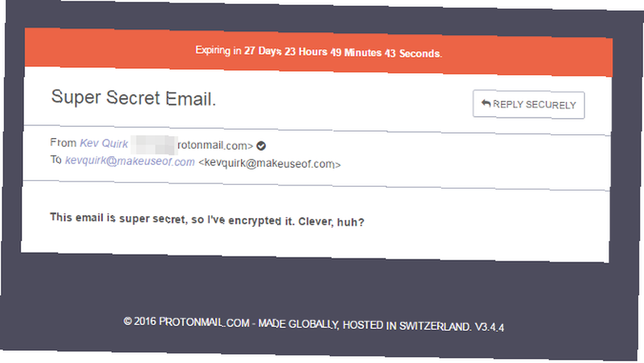Select the bracketed <kevquirk@makeuseof.com> address text
The width and height of the screenshot is (644, 363).
pos(269,164)
